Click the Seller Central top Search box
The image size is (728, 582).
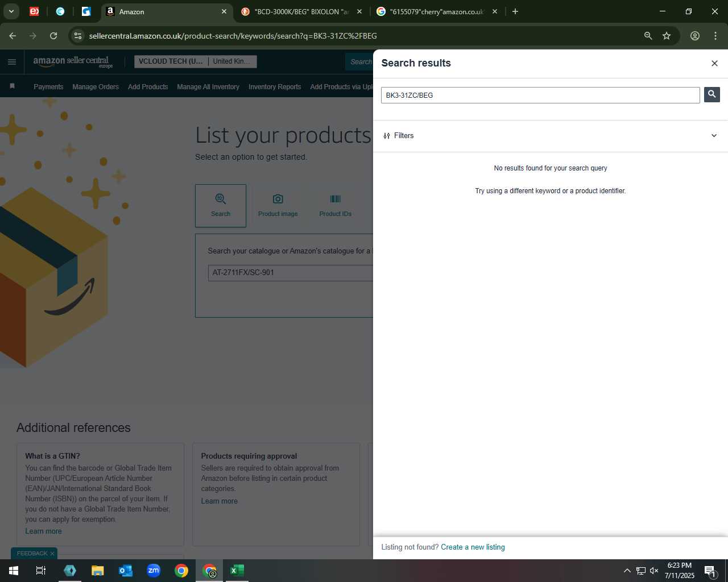[359, 62]
